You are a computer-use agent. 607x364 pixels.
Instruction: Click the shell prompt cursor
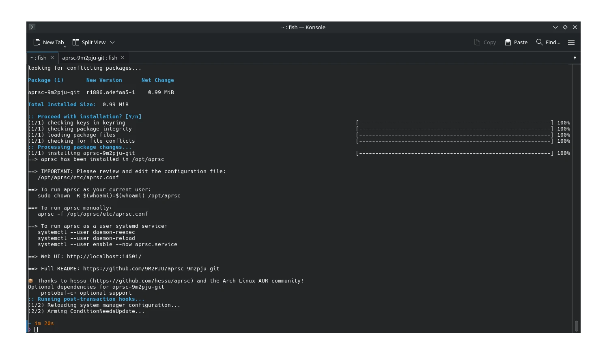click(36, 330)
